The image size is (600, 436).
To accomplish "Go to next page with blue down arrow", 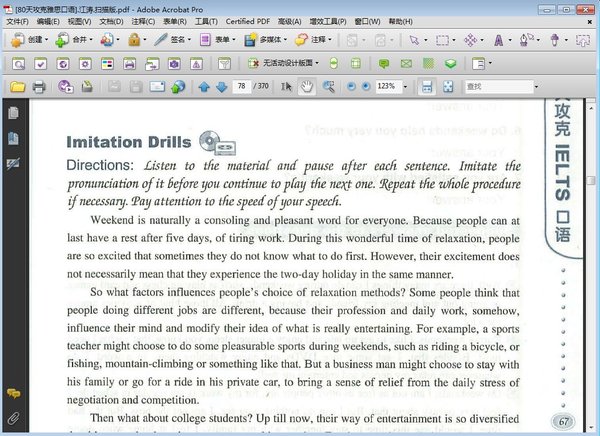I will (x=222, y=87).
